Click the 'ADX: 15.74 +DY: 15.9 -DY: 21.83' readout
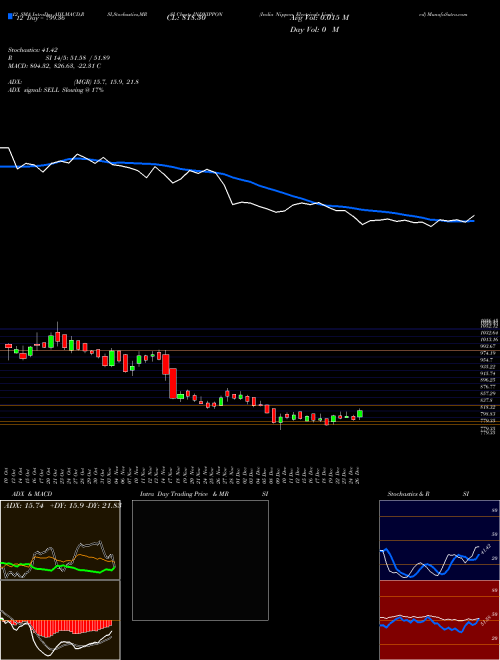 tap(63, 506)
